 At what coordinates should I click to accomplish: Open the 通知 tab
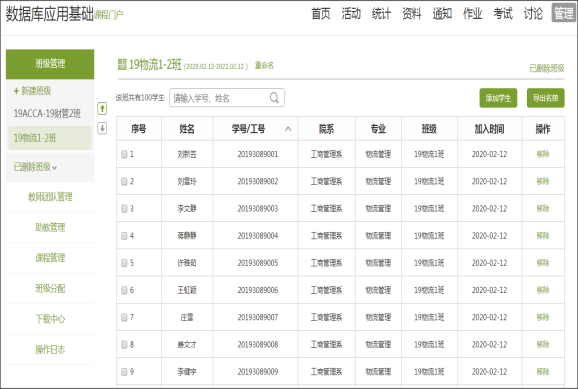[442, 14]
